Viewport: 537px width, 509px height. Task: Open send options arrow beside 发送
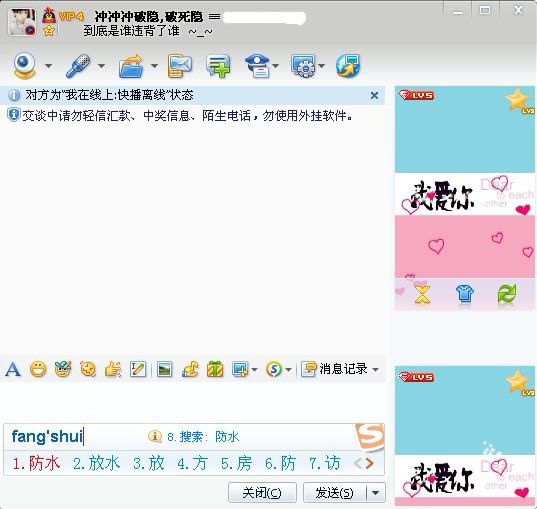(376, 493)
